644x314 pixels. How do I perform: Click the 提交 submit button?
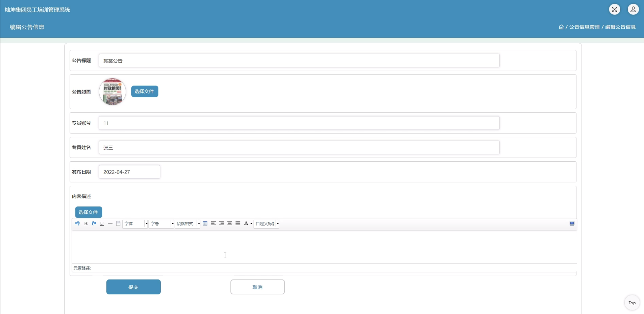pos(133,287)
